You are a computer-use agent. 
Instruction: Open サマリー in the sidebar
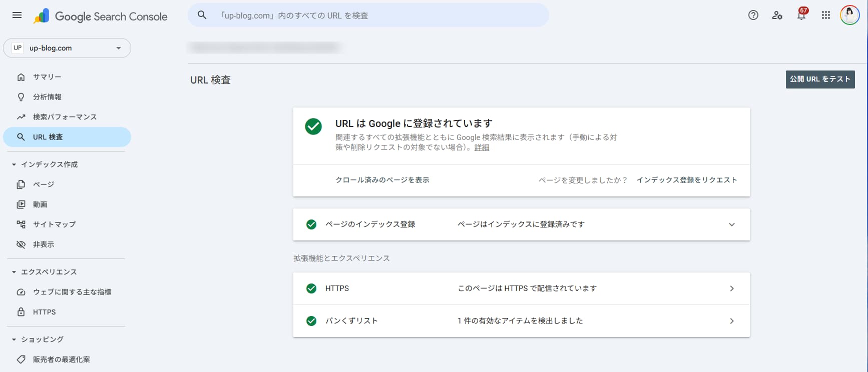pos(67,77)
